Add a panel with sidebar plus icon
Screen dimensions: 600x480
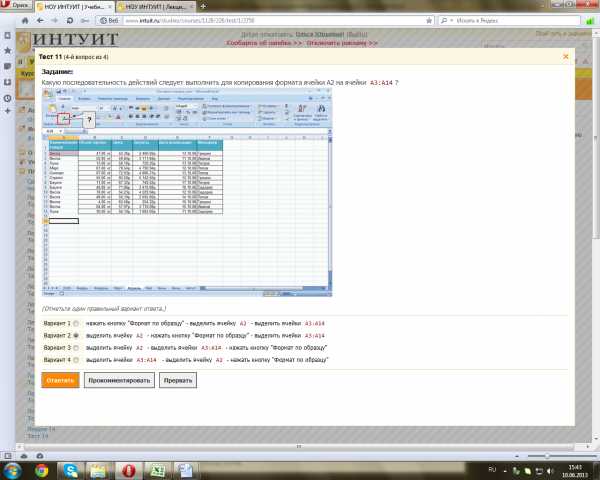(x=7, y=111)
